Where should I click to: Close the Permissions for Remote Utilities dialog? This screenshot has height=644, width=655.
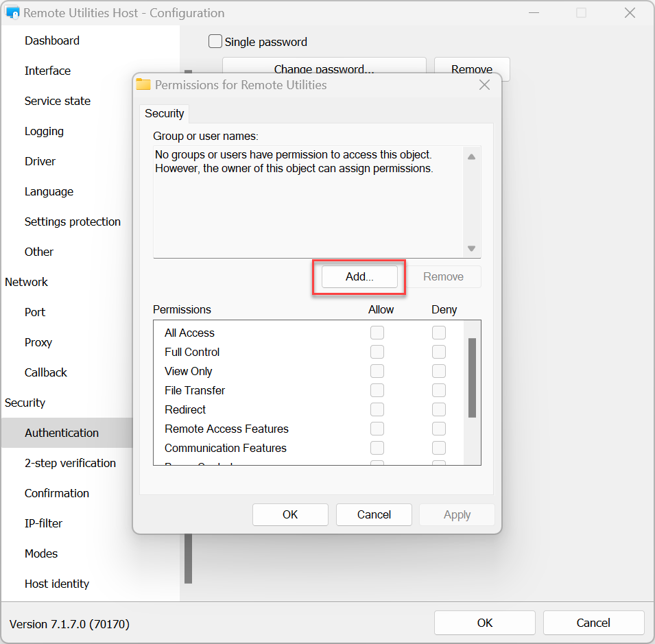click(x=484, y=85)
